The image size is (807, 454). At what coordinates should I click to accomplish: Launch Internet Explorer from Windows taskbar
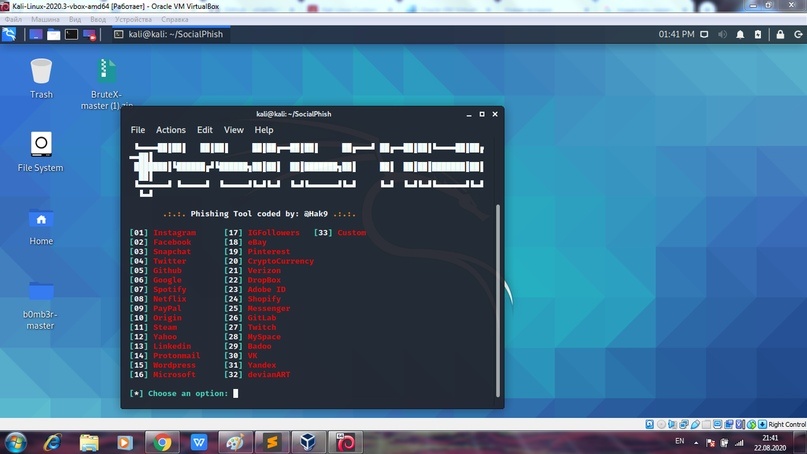tap(52, 443)
